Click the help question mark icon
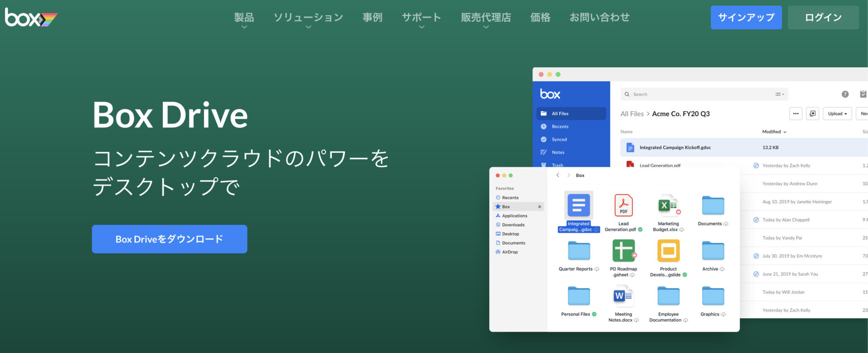This screenshot has width=868, height=353. (845, 94)
